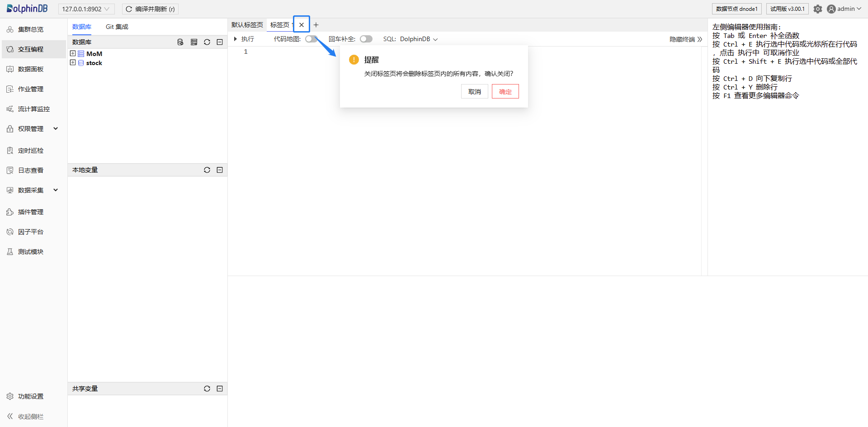The image size is (868, 427).
Task: Refresh the database list
Action: 207,42
